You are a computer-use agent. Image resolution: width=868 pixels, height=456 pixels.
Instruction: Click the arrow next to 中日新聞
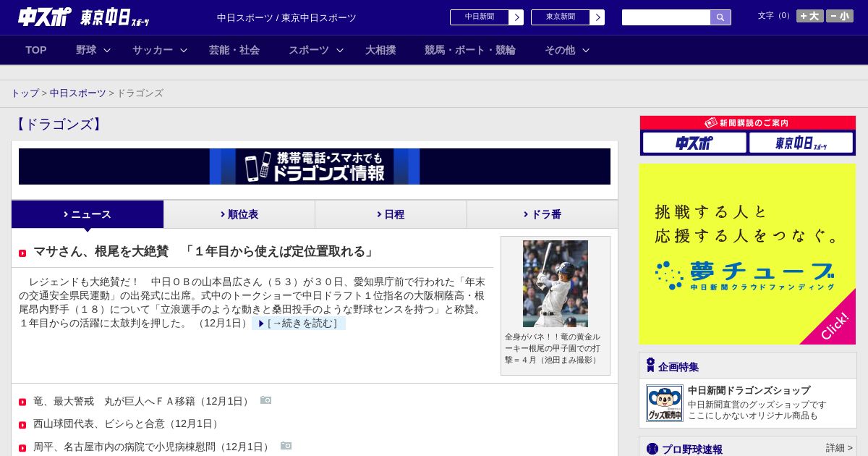[x=516, y=17]
